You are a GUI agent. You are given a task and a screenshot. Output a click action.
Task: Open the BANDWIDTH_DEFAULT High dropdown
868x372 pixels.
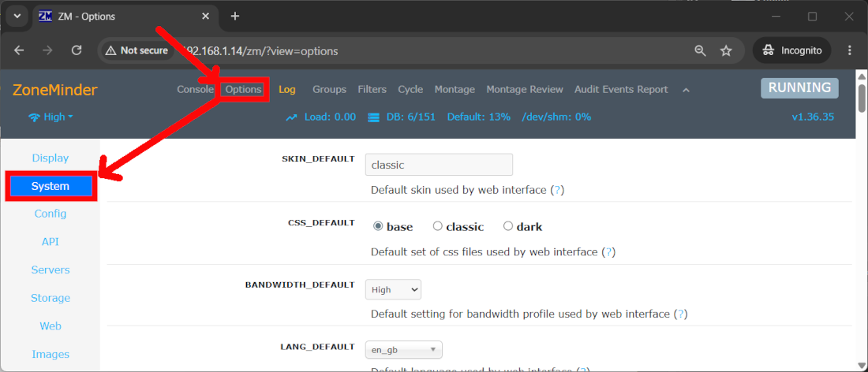[x=393, y=290]
